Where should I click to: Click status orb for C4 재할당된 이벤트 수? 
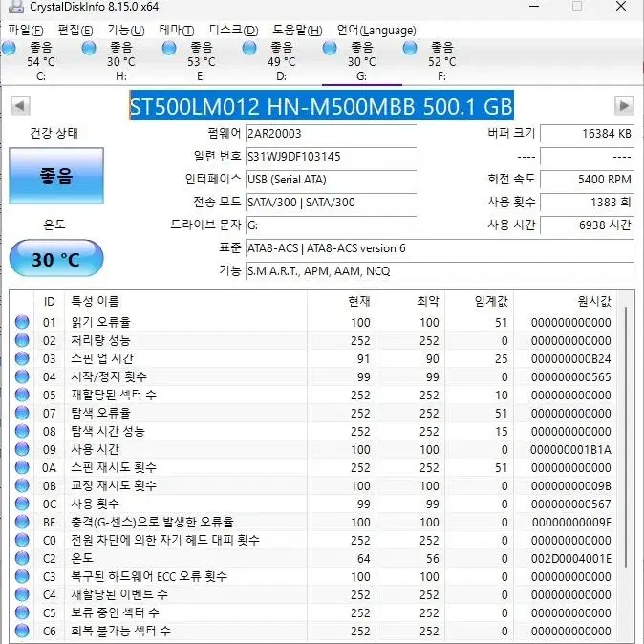click(22, 594)
